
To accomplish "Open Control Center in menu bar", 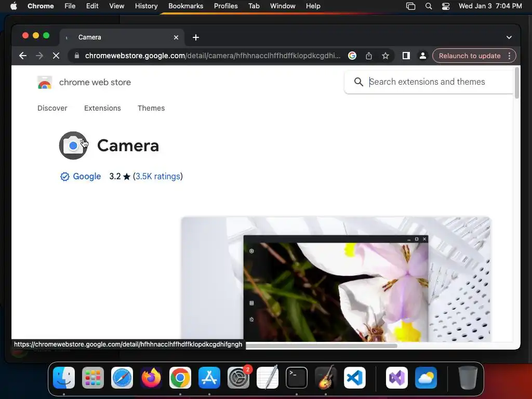I will click(445, 6).
